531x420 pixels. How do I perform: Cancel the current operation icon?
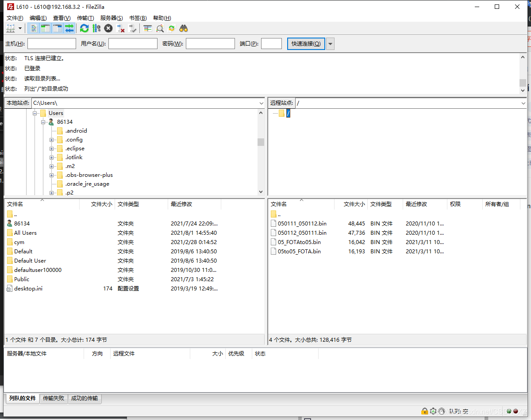tap(108, 28)
